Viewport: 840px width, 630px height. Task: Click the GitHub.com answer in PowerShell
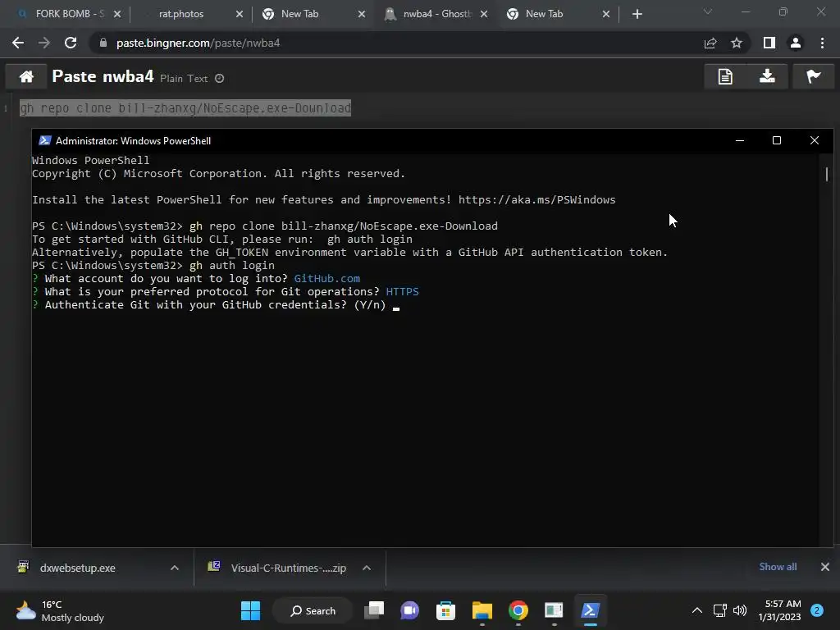(326, 279)
